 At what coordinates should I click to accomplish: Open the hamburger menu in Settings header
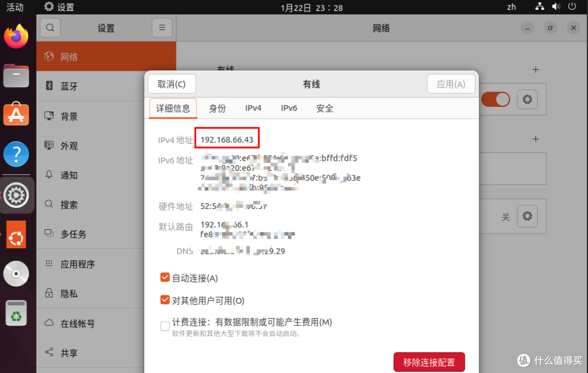pyautogui.click(x=162, y=27)
